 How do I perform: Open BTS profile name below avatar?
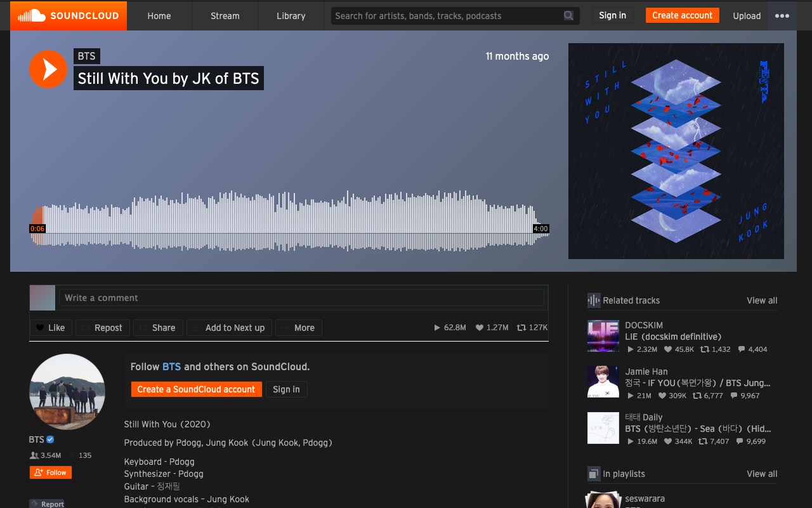[x=37, y=439]
